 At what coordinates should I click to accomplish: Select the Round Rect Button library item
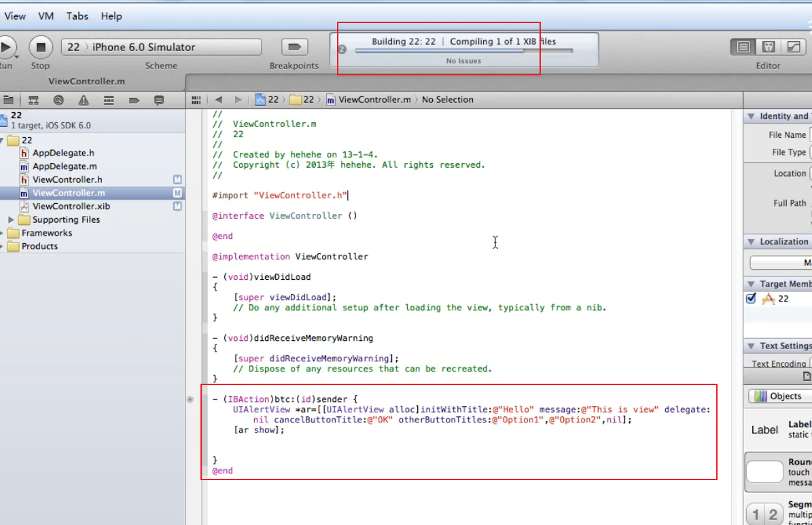point(778,471)
